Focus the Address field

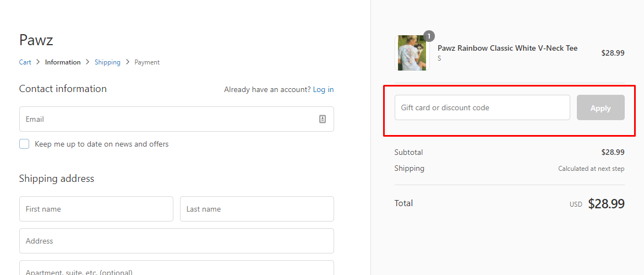tap(177, 241)
